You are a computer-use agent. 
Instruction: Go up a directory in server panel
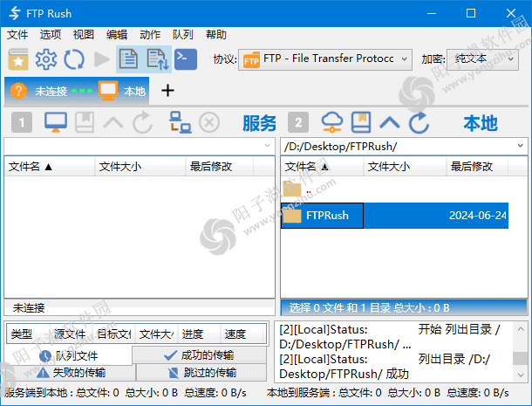113,122
